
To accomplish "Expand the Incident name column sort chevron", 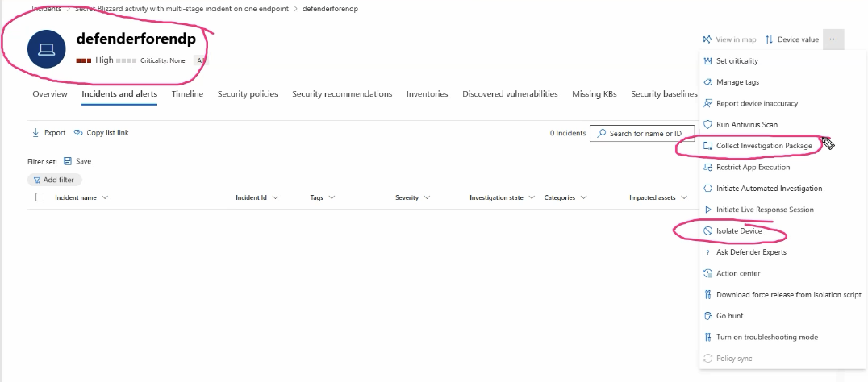I will click(x=105, y=197).
